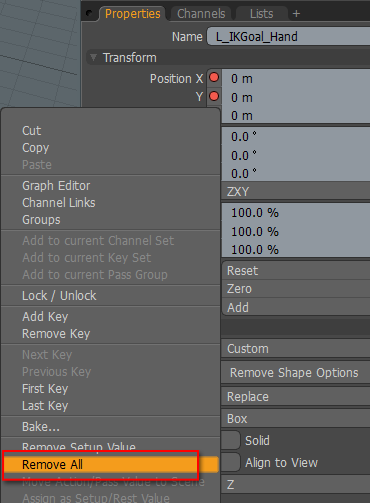
Task: Click Remove Shape Options button
Action: pos(296,372)
